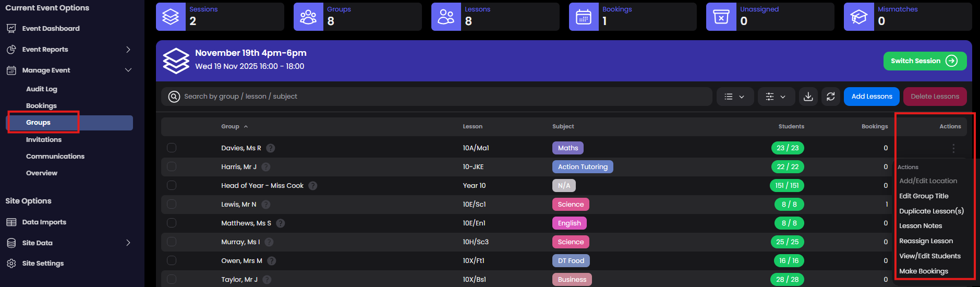Click the search magnifier icon
Viewport: 980px width, 287px height.
click(x=174, y=97)
